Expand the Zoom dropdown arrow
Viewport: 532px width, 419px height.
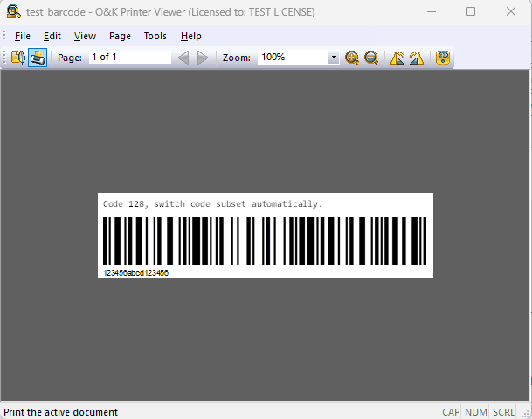(334, 58)
